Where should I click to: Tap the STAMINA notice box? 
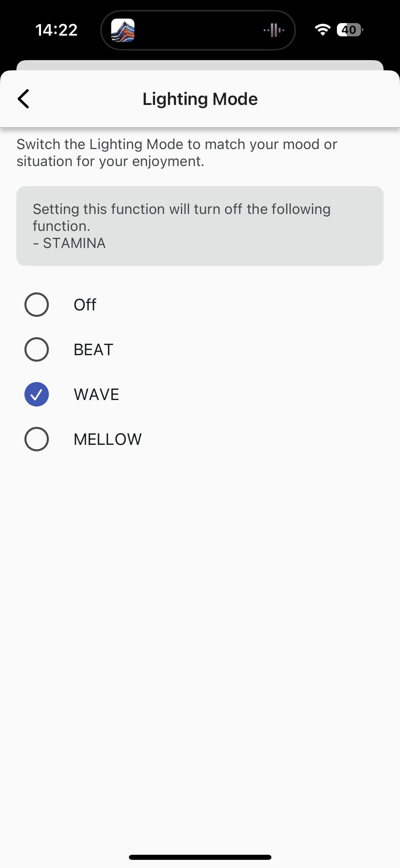pos(200,226)
